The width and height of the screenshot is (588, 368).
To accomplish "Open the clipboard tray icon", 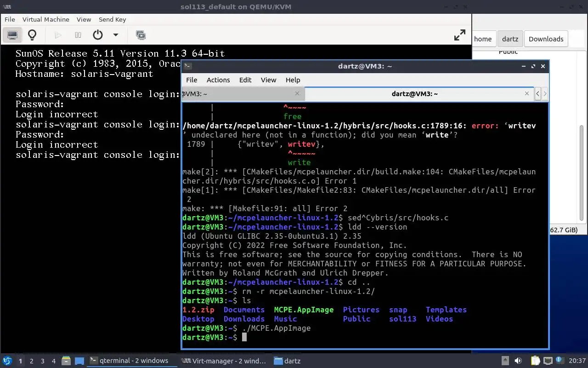I will (535, 361).
